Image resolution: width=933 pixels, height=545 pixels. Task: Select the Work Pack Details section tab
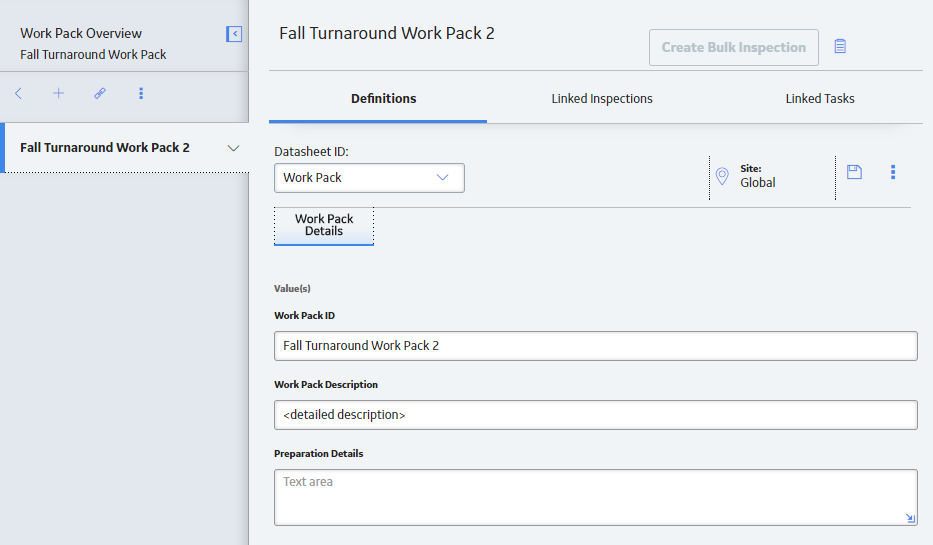coord(324,225)
